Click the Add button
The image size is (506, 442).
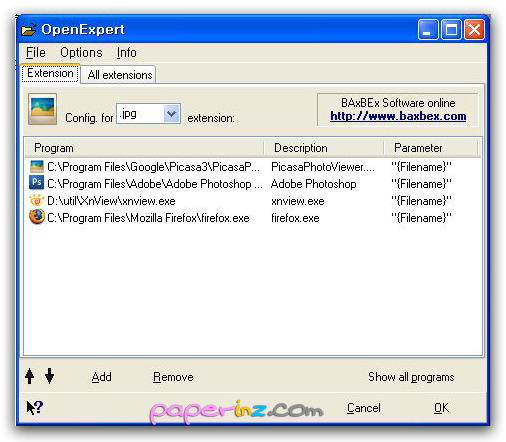101,377
